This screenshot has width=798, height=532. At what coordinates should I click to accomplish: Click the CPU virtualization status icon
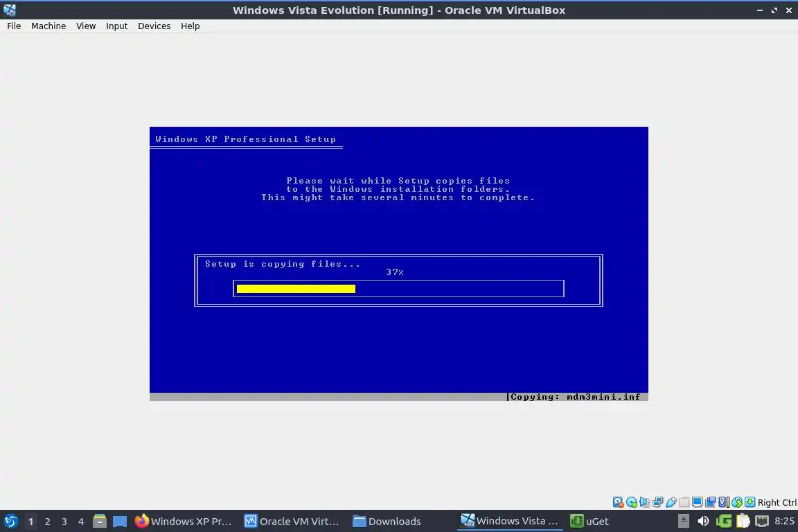tap(724, 502)
